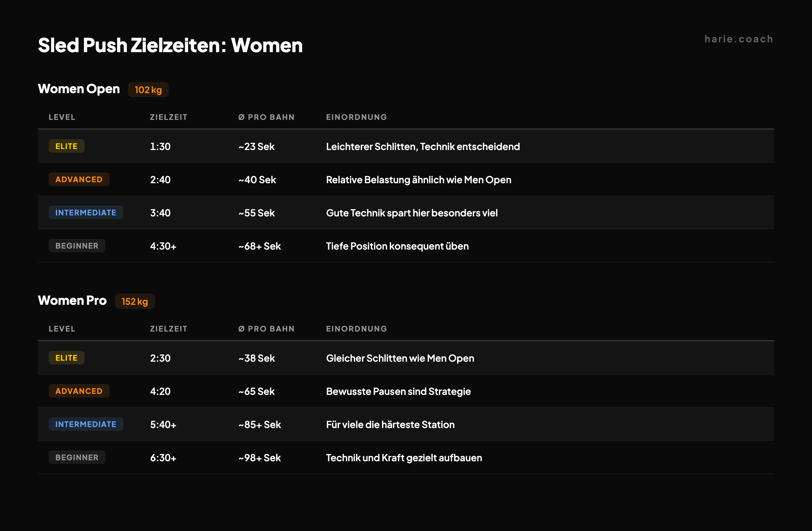Switch to the Women Pro section
This screenshot has height=531, width=812.
pyautogui.click(x=72, y=300)
